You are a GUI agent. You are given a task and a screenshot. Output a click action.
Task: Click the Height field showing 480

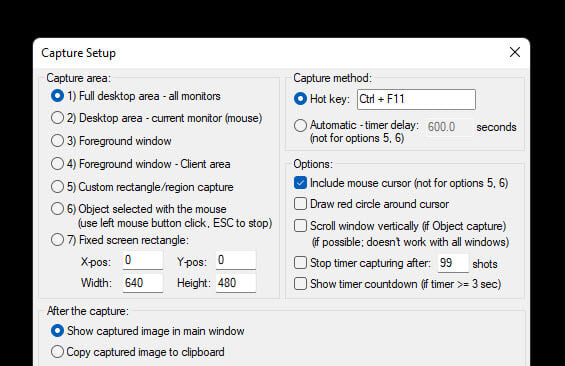pos(236,283)
